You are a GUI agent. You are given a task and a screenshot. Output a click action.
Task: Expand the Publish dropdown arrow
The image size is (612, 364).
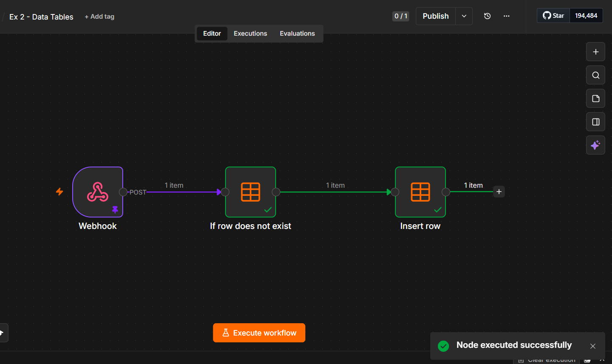point(464,16)
